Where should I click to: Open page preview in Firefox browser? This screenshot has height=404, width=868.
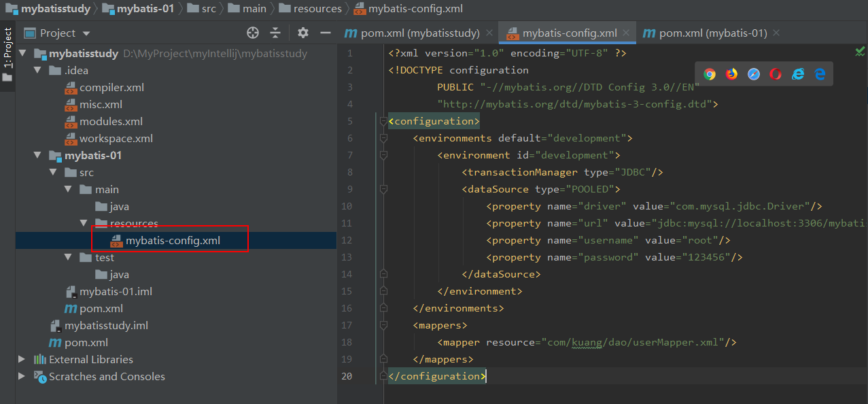[x=731, y=74]
